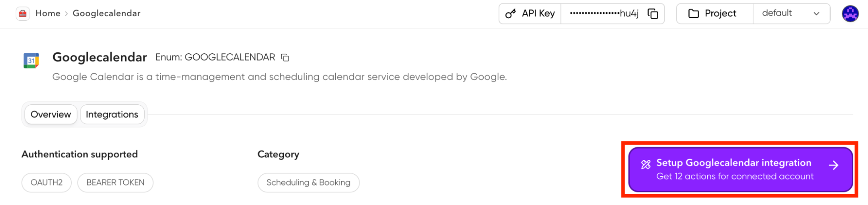Open the user avatar profile menu
This screenshot has width=868, height=205.
pos(850,14)
